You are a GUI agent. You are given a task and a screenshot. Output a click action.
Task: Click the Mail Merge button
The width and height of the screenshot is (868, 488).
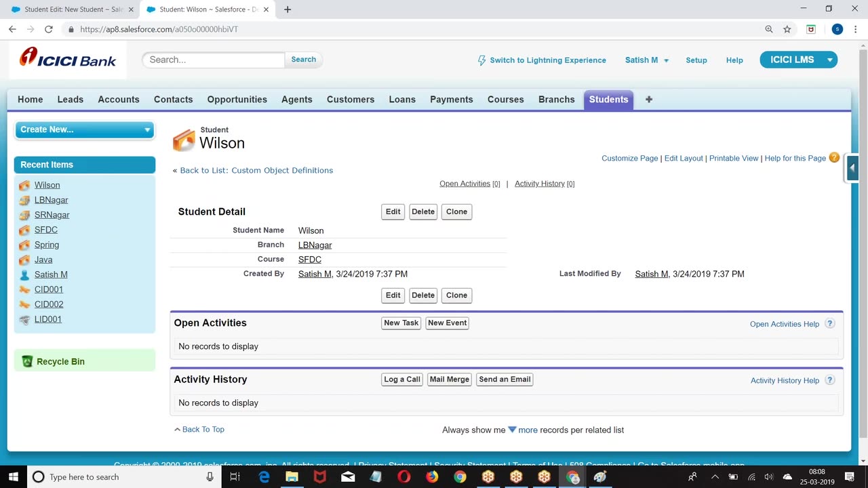coord(450,380)
